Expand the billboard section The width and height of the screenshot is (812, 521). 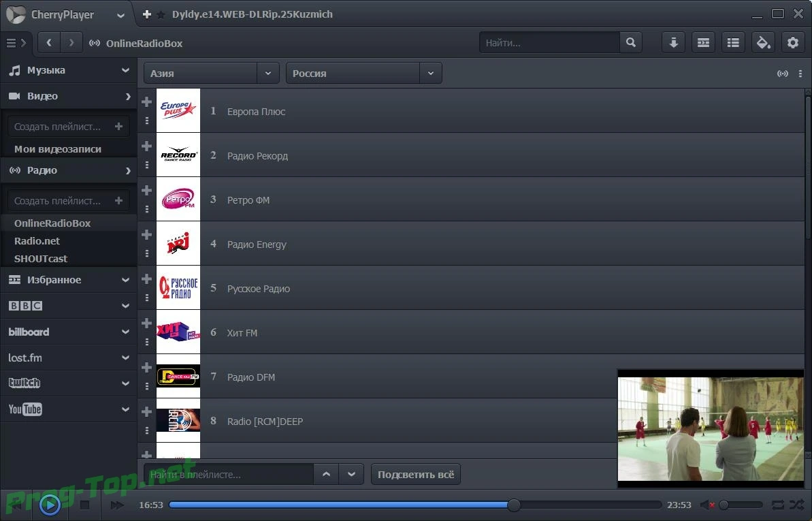[68, 332]
